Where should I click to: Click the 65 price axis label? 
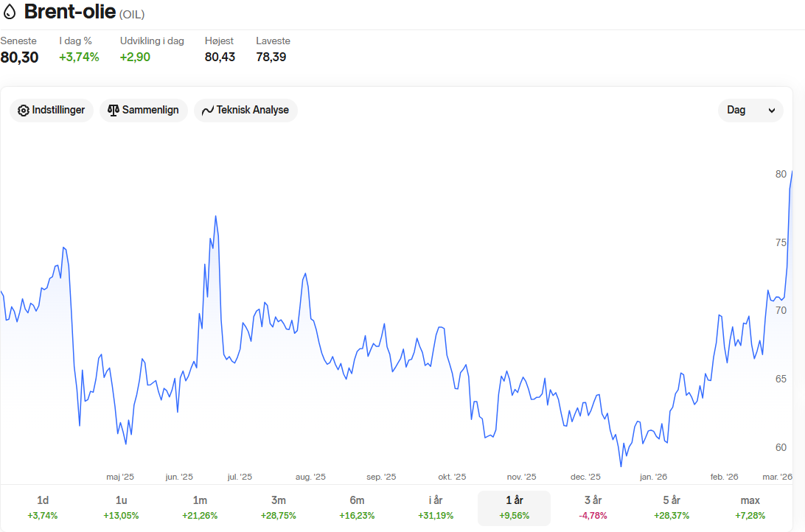(x=781, y=379)
